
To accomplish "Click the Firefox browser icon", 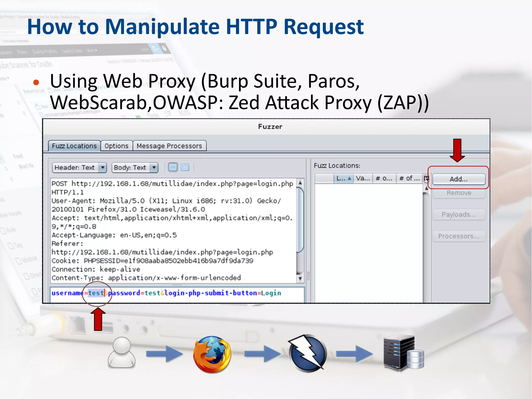I will tap(212, 355).
